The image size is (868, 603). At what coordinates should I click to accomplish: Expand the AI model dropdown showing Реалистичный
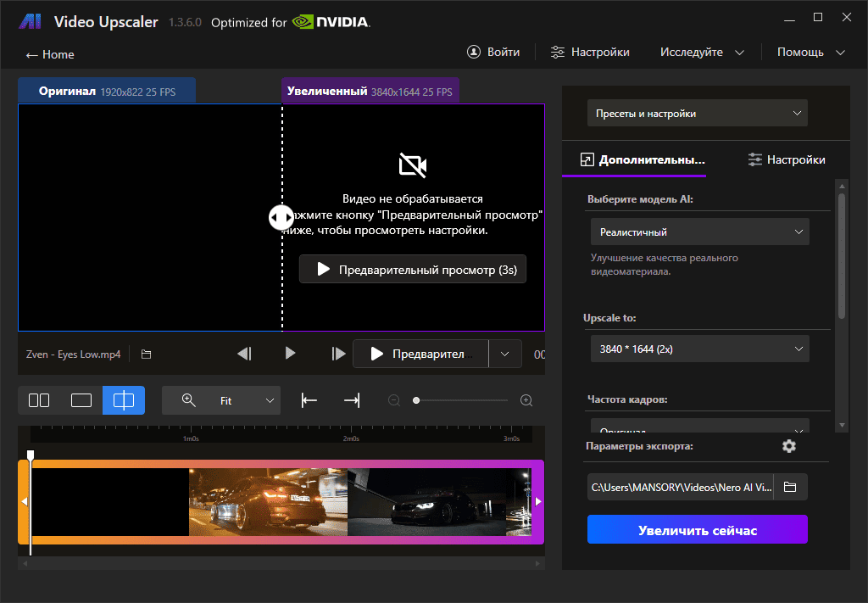(699, 232)
